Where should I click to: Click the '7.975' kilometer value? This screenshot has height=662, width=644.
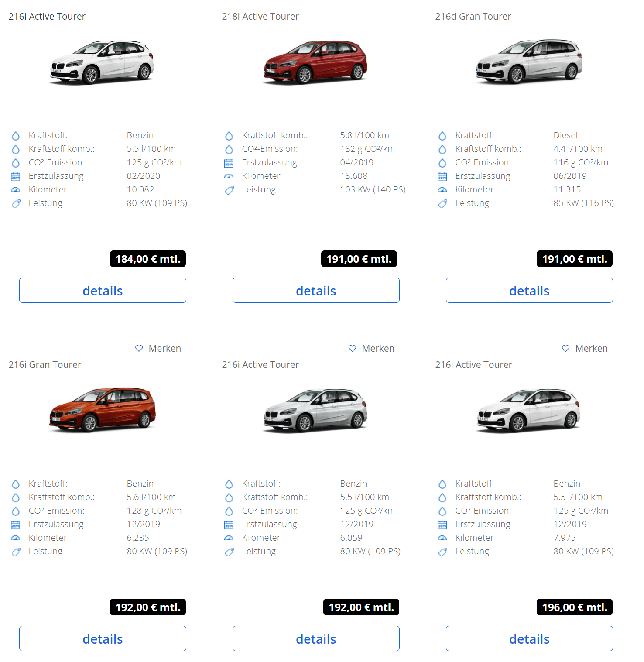coord(565,538)
